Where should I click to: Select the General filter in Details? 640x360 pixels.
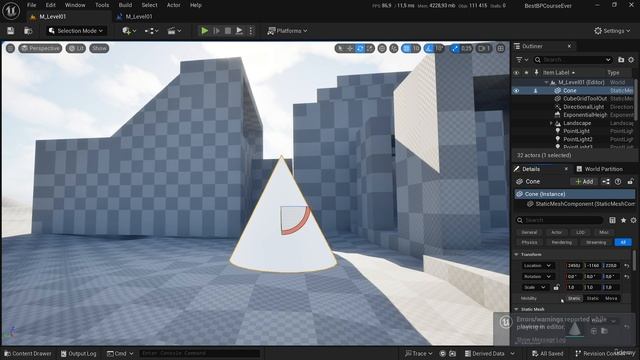[529, 232]
